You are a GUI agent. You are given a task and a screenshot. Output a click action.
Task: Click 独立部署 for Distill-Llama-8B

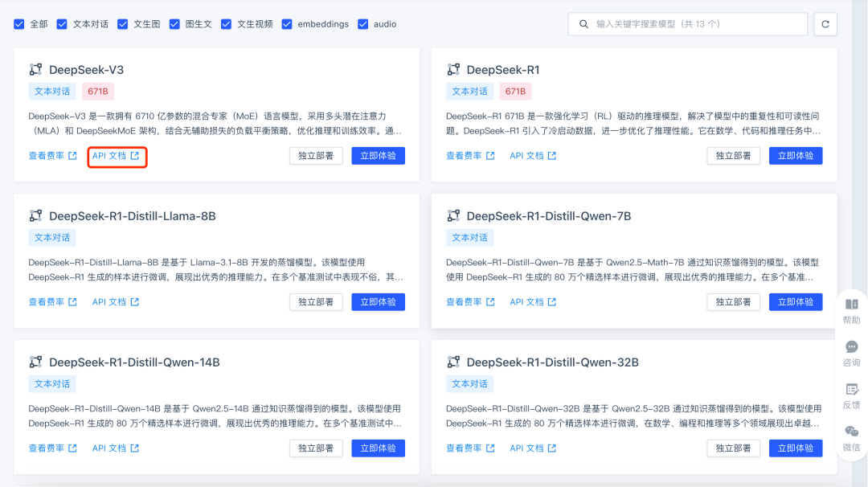coord(316,302)
